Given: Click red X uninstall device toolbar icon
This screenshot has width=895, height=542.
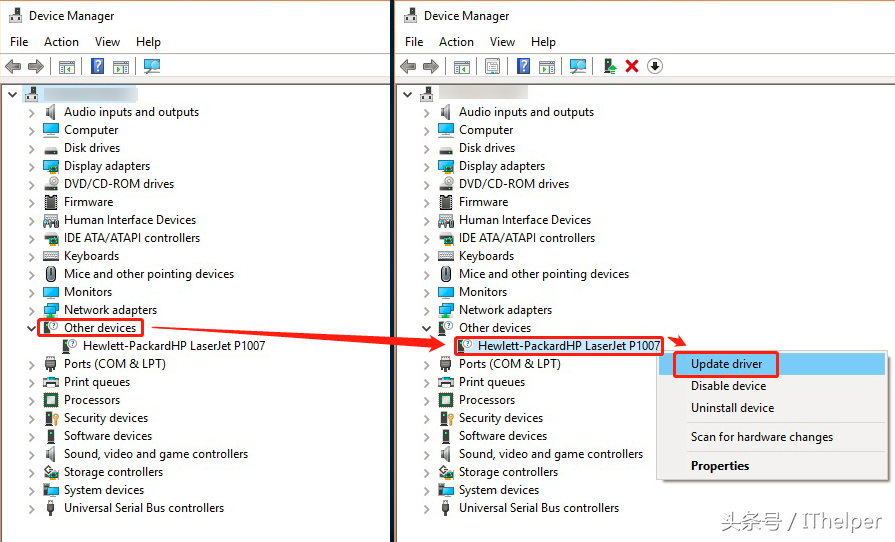Looking at the screenshot, I should (632, 66).
